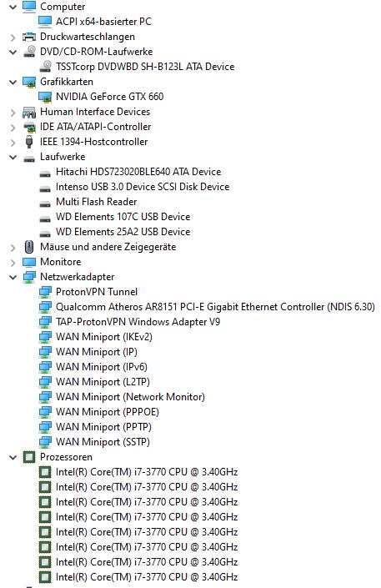Viewport: 381px width, 588px height.
Task: Collapse the Computer category
Action: coord(13,7)
